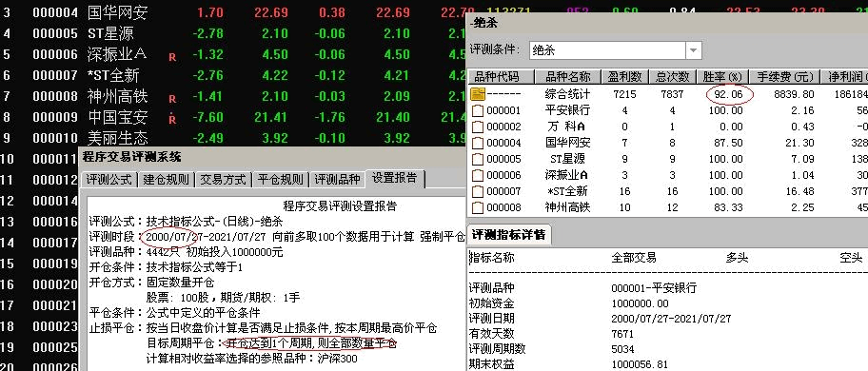This screenshot has height=371, width=868.
Task: Select ST星源 in the results table
Action: point(567,159)
